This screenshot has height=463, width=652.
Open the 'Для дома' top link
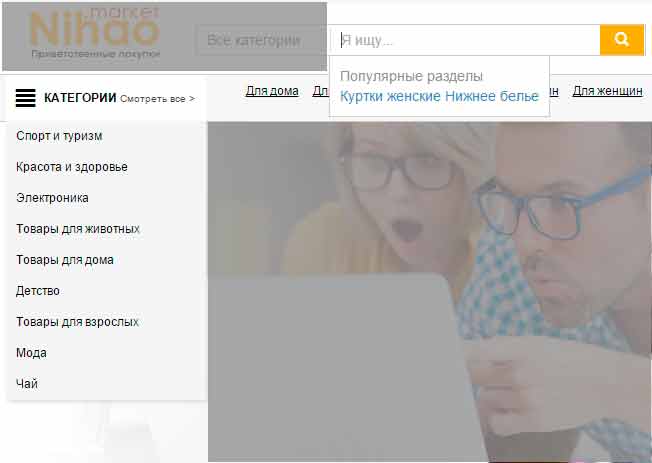point(272,91)
